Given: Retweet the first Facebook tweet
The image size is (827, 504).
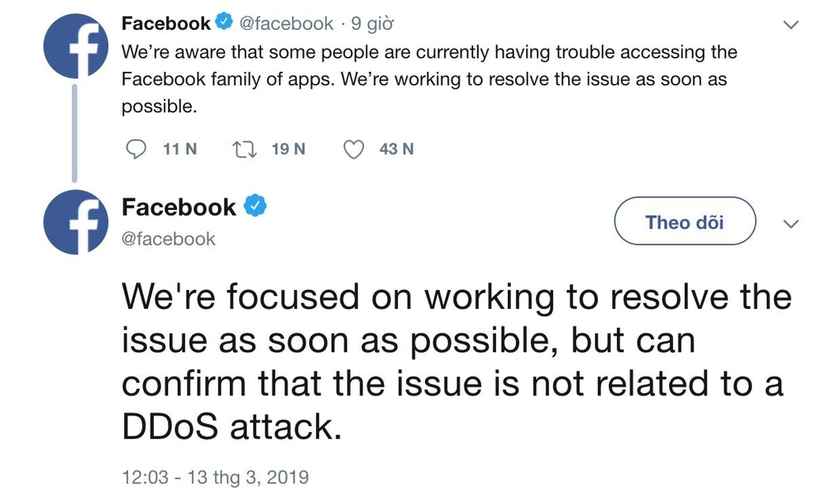Looking at the screenshot, I should click(x=245, y=150).
